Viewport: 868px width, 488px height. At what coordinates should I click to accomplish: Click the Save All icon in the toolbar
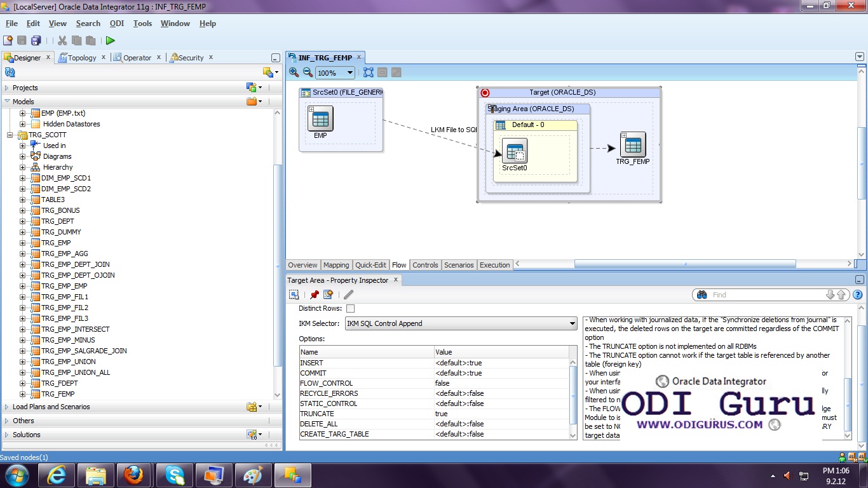(36, 40)
